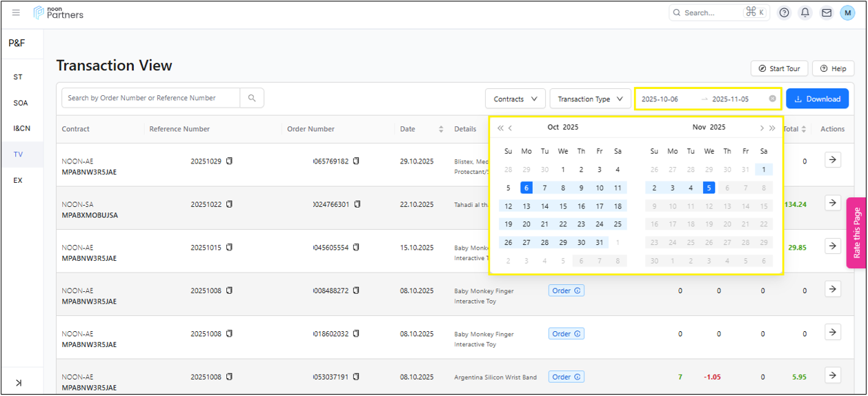The height and width of the screenshot is (396, 868).
Task: Copy reference number 20251029
Action: tap(230, 161)
